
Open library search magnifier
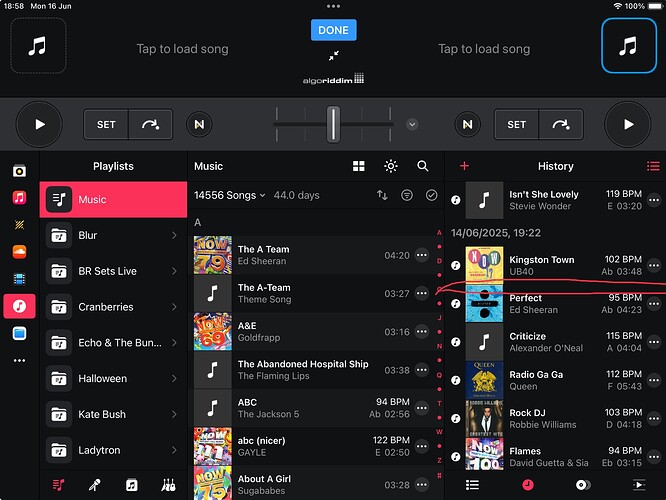(423, 166)
